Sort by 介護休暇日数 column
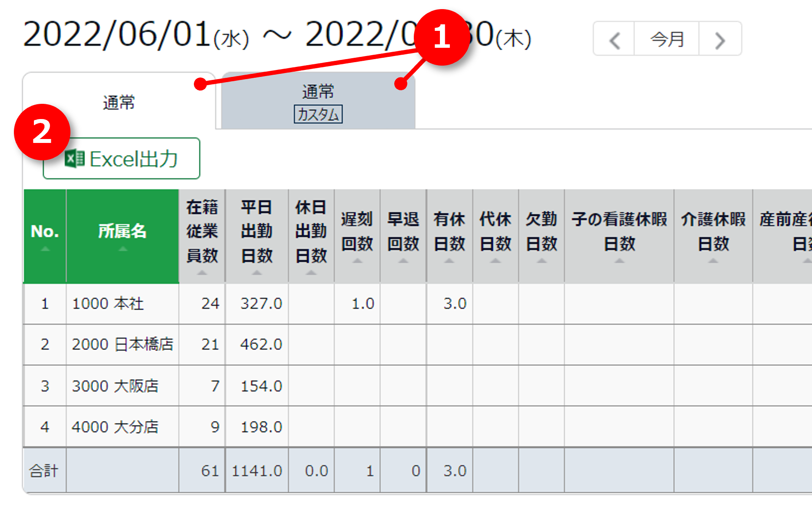Image resolution: width=812 pixels, height=507 pixels. [x=713, y=236]
